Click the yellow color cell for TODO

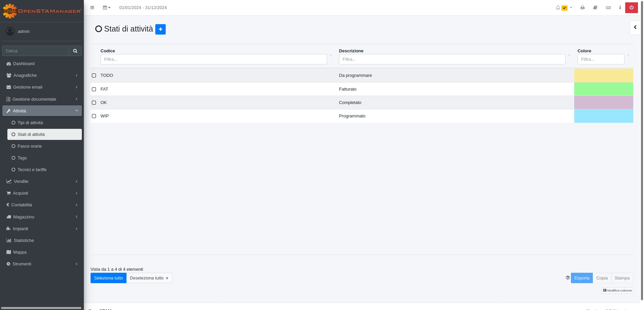pos(603,75)
